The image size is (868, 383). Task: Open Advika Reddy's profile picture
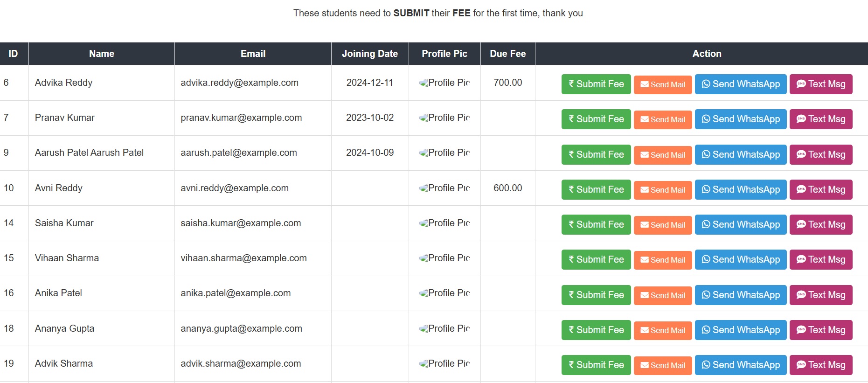[444, 83]
